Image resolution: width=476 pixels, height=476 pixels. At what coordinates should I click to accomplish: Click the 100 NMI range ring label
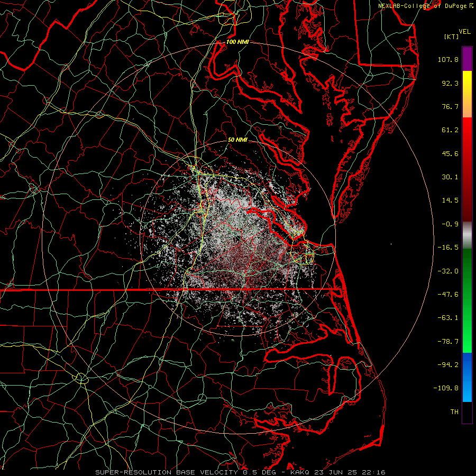click(237, 42)
